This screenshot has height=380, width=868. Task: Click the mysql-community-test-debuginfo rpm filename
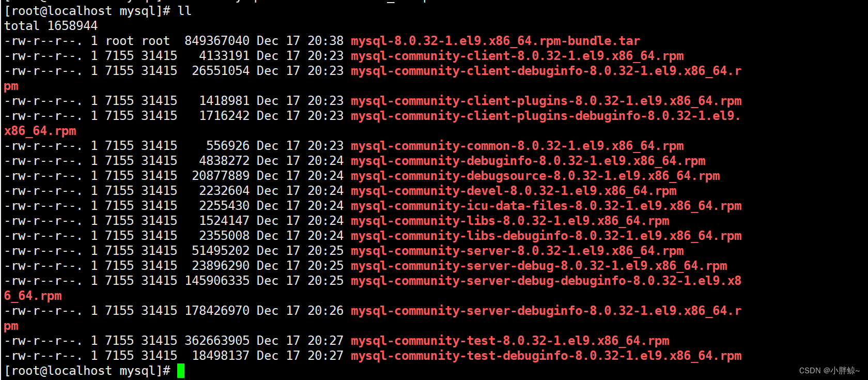(x=546, y=356)
